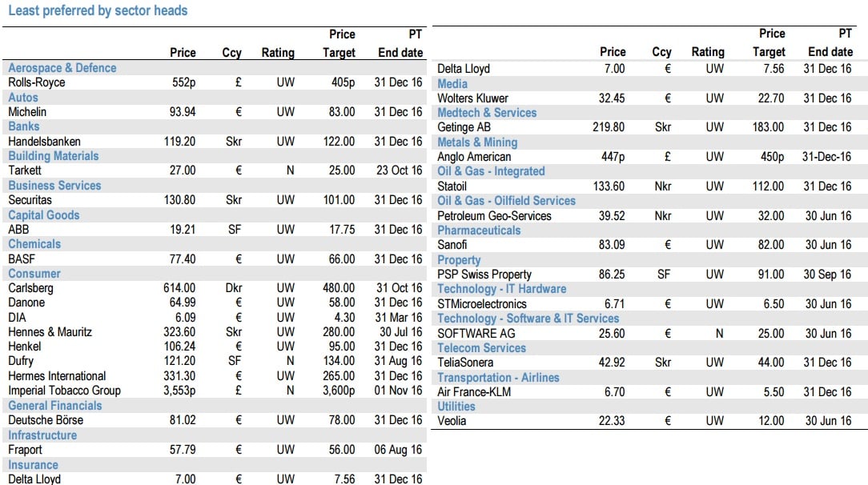Image resolution: width=868 pixels, height=485 pixels.
Task: Click Veolia price target 12.00
Action: (x=770, y=421)
